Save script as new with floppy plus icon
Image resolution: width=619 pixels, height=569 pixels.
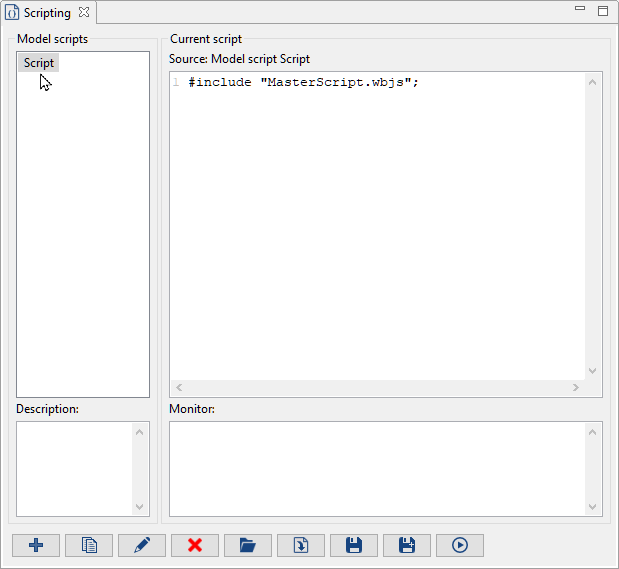(407, 545)
